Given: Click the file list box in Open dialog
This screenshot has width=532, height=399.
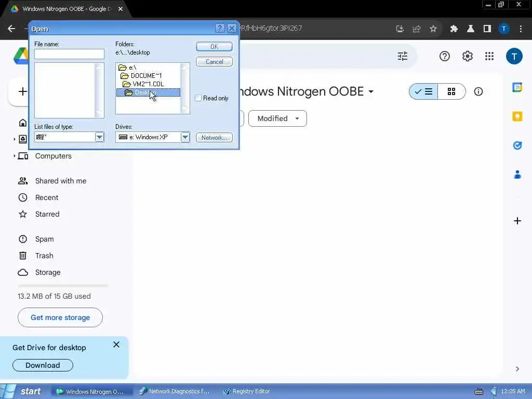Looking at the screenshot, I should pyautogui.click(x=69, y=90).
